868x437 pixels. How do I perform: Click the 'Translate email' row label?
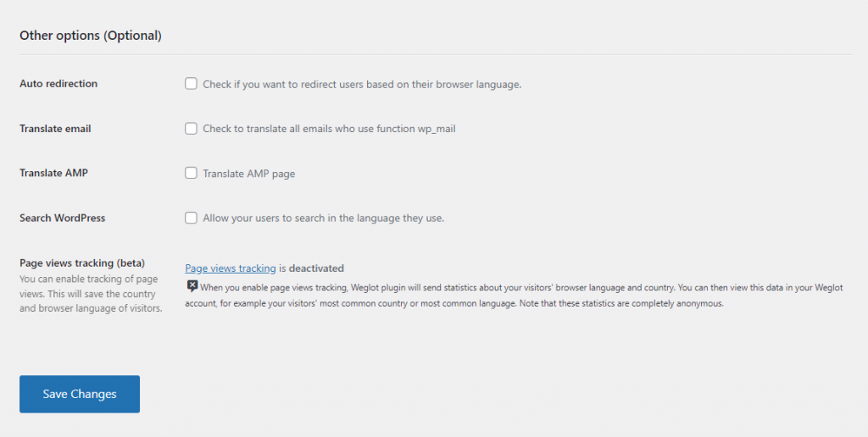[55, 129]
